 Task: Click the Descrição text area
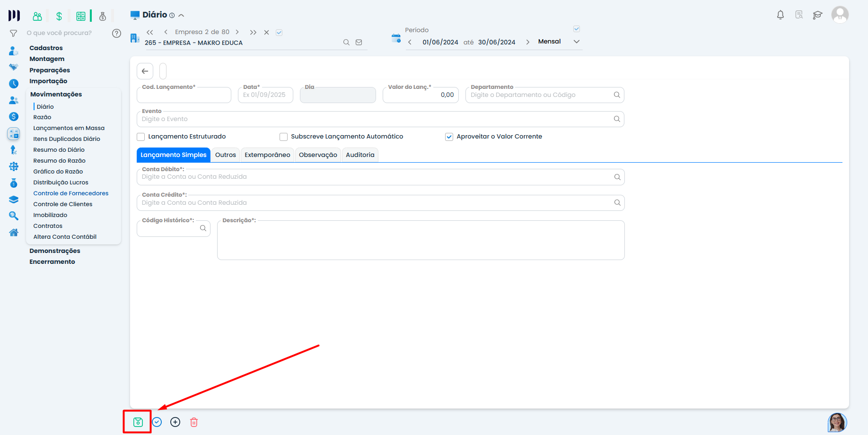[x=421, y=242]
